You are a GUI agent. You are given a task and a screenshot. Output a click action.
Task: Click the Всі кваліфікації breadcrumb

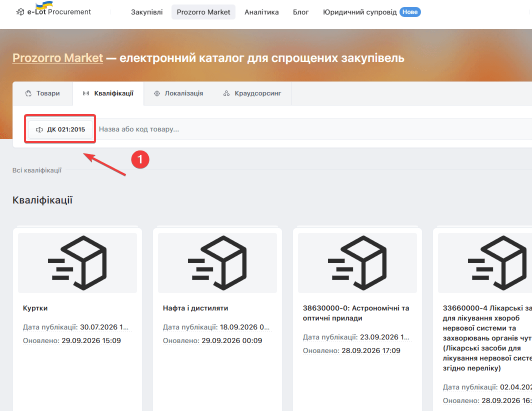click(x=37, y=170)
